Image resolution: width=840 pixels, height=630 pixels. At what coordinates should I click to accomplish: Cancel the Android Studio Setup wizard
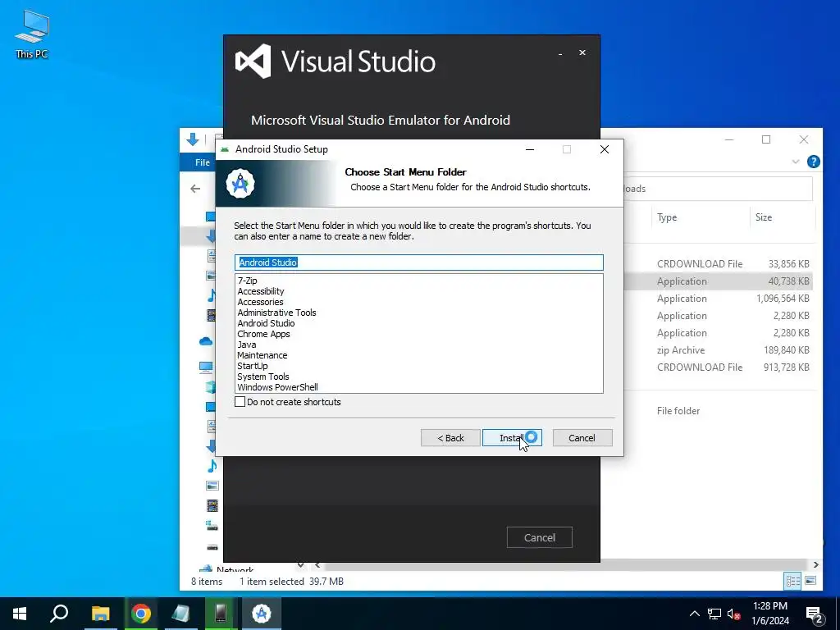[x=582, y=438]
